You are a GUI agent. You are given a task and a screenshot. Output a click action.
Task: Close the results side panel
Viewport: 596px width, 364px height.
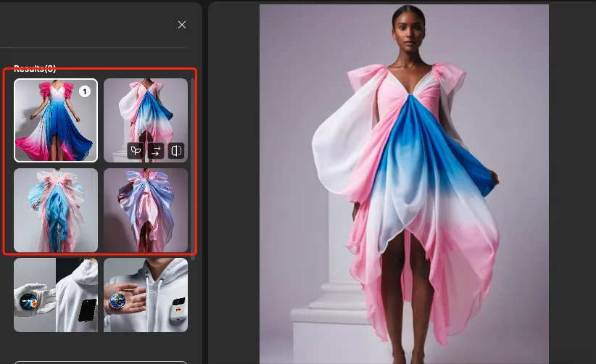[182, 25]
